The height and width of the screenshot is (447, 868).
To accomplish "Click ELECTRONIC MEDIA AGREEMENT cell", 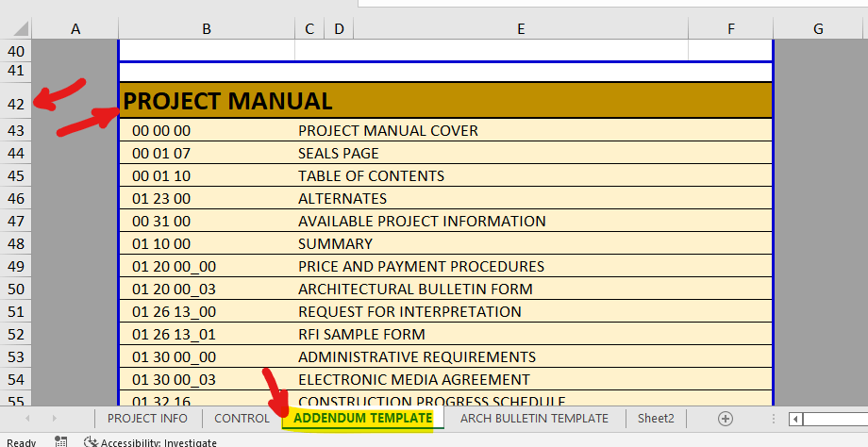I will (535, 380).
